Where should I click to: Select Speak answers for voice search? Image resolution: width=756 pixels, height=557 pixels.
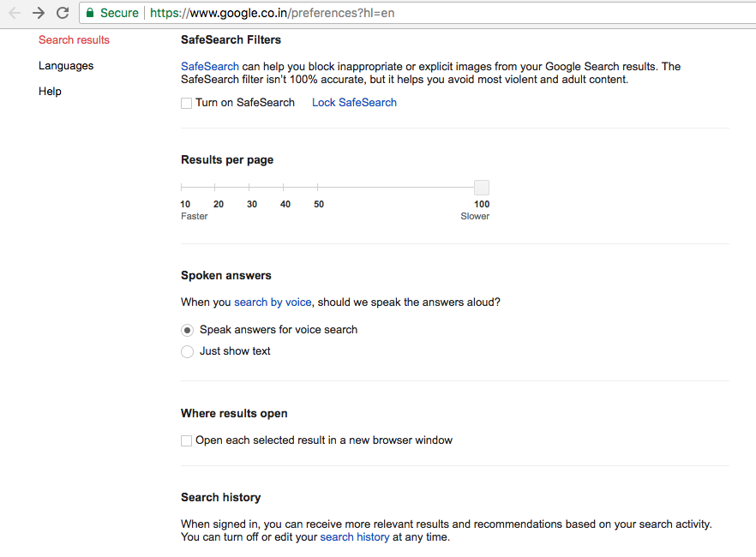click(x=188, y=330)
